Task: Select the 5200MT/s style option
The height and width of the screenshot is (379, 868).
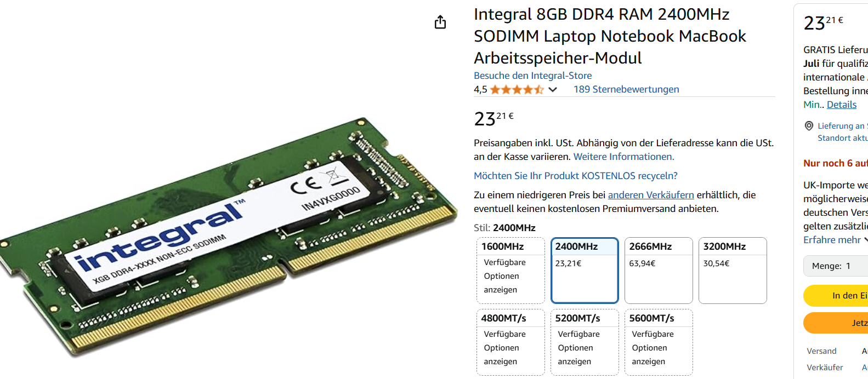Action: click(585, 342)
